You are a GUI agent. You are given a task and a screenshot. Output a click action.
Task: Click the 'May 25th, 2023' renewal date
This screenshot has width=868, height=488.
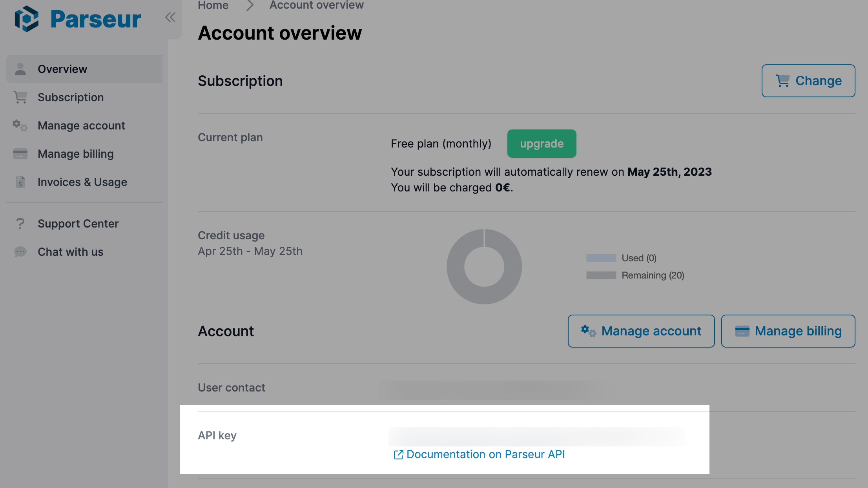pyautogui.click(x=669, y=172)
